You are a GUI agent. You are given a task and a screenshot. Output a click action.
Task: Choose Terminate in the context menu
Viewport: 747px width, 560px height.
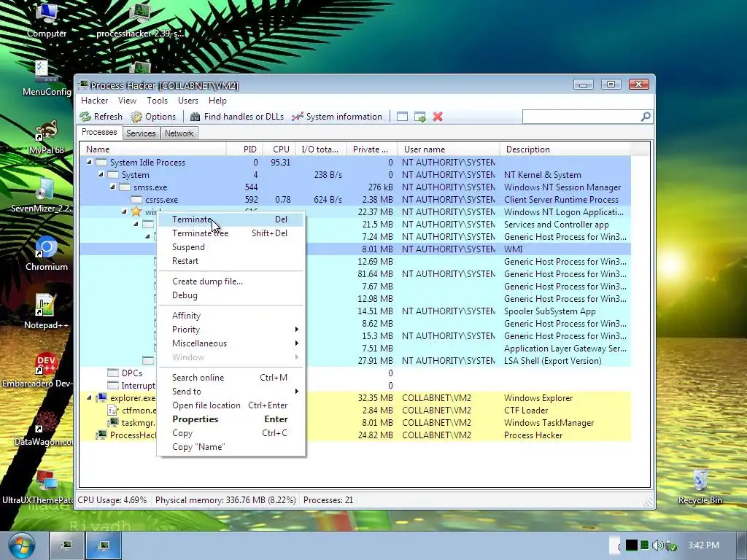tap(231, 219)
